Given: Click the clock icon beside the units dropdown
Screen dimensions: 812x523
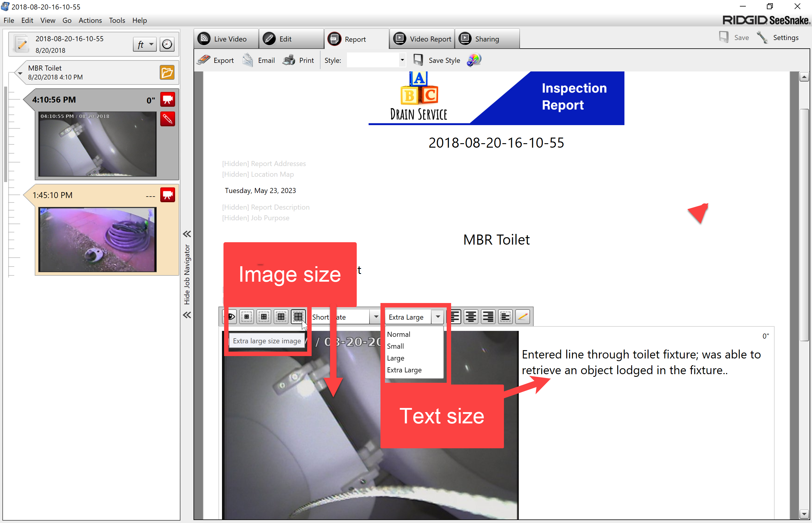Looking at the screenshot, I should click(x=167, y=44).
